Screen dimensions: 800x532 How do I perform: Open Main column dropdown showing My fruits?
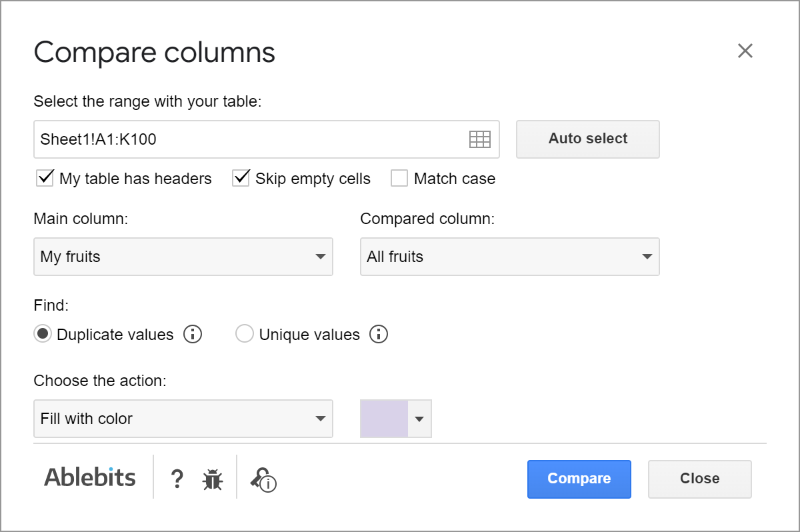183,257
